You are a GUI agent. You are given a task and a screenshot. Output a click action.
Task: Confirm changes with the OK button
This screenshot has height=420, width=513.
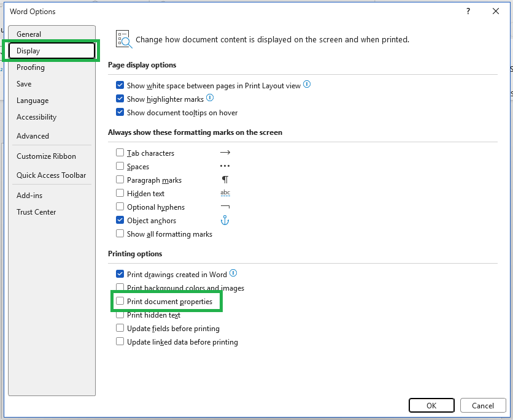(431, 406)
